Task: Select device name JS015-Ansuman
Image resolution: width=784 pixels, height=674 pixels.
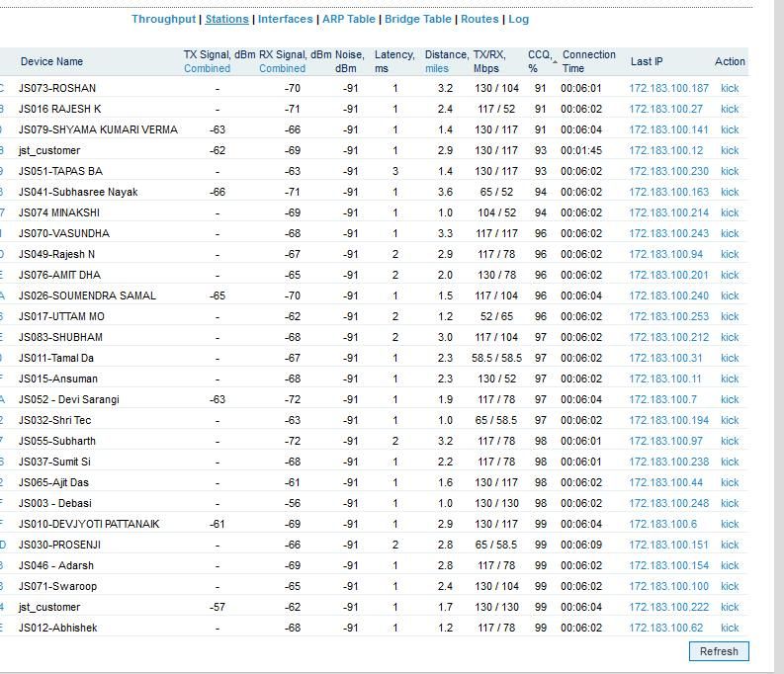Action: click(x=58, y=379)
